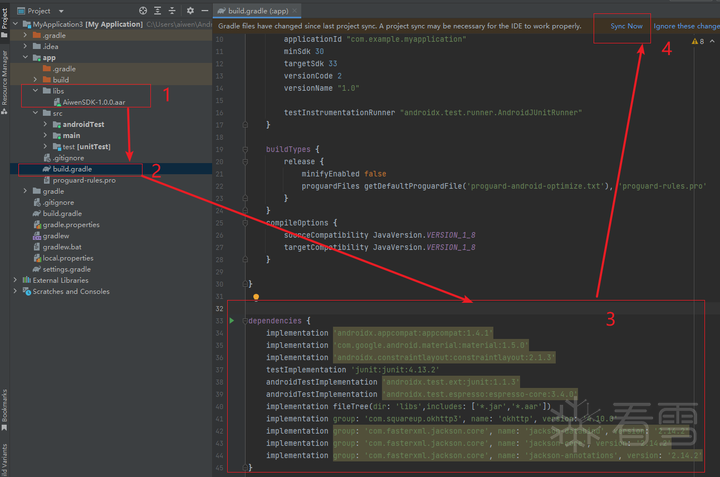Select app build.gradle file in tree
The width and height of the screenshot is (720, 477).
click(x=68, y=169)
